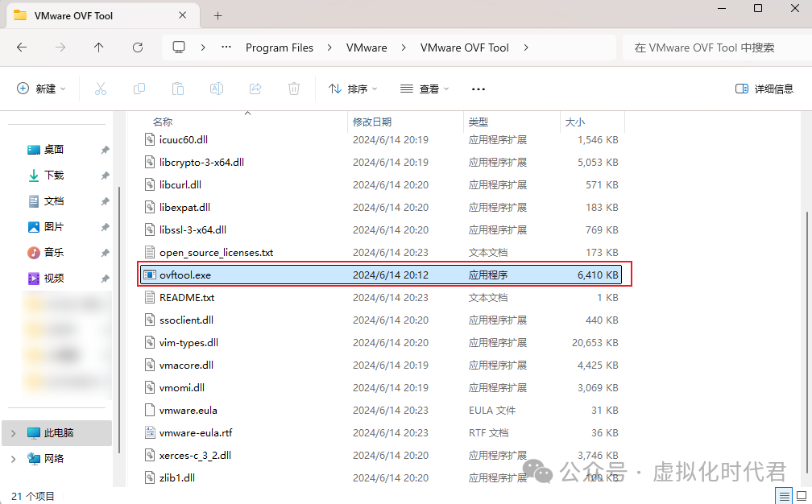This screenshot has height=504, width=812.
Task: Click the Copy icon in toolbar
Action: 139,89
